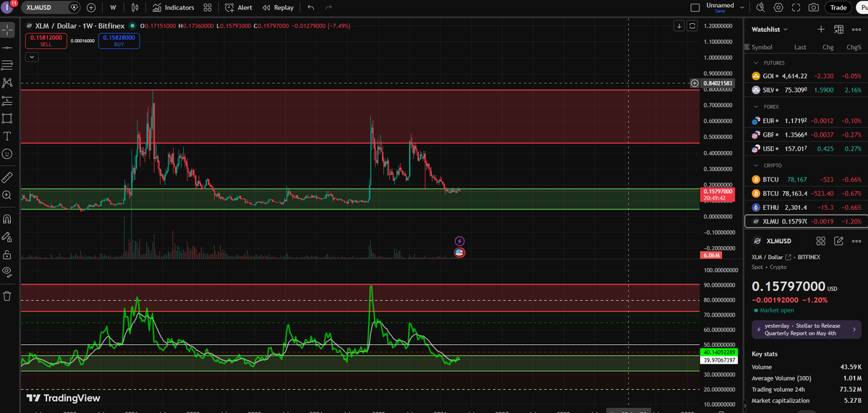Select the ruler Measure tool

click(x=7, y=176)
